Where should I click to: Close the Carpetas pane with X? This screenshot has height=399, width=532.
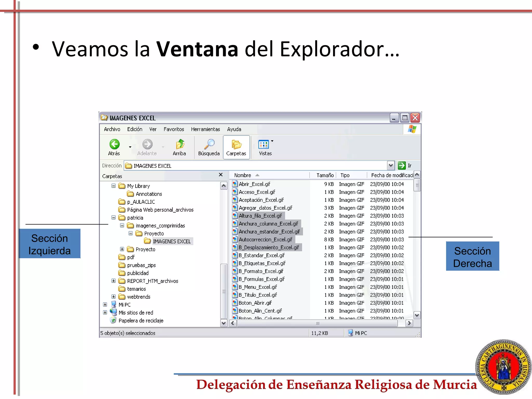(x=221, y=175)
